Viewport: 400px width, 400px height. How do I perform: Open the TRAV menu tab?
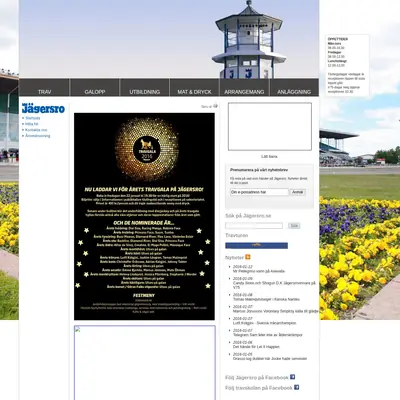(x=44, y=88)
